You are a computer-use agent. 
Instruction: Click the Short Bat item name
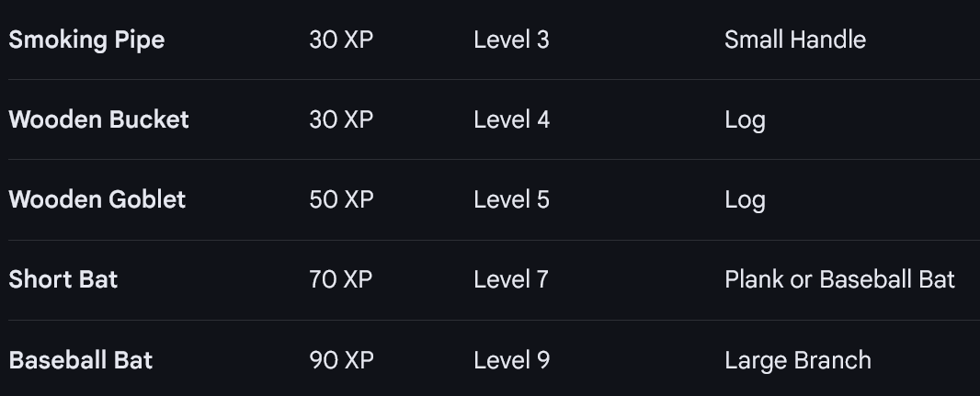coord(63,279)
